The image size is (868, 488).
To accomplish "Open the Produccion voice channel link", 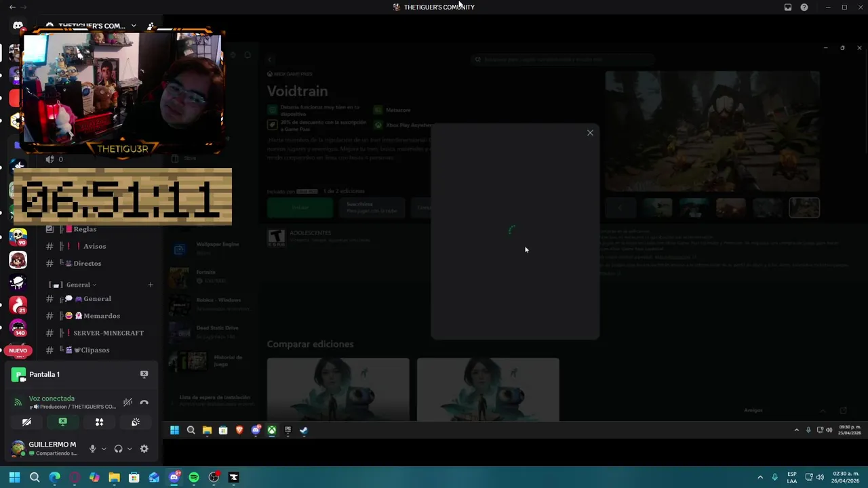I will click(74, 407).
